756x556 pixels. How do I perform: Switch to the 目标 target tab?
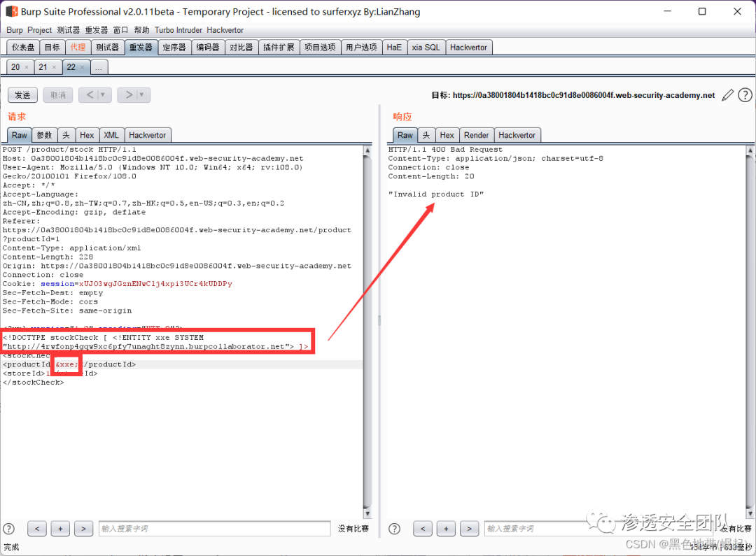tap(52, 48)
